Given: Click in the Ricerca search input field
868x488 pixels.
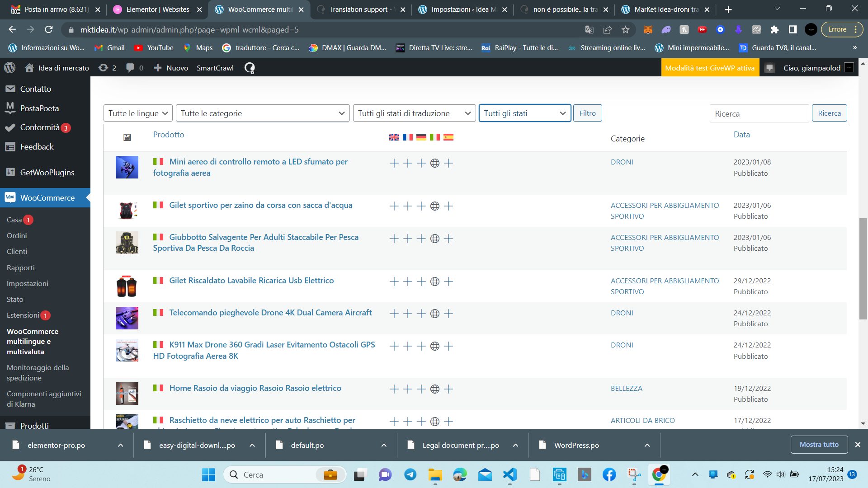Looking at the screenshot, I should coord(759,113).
